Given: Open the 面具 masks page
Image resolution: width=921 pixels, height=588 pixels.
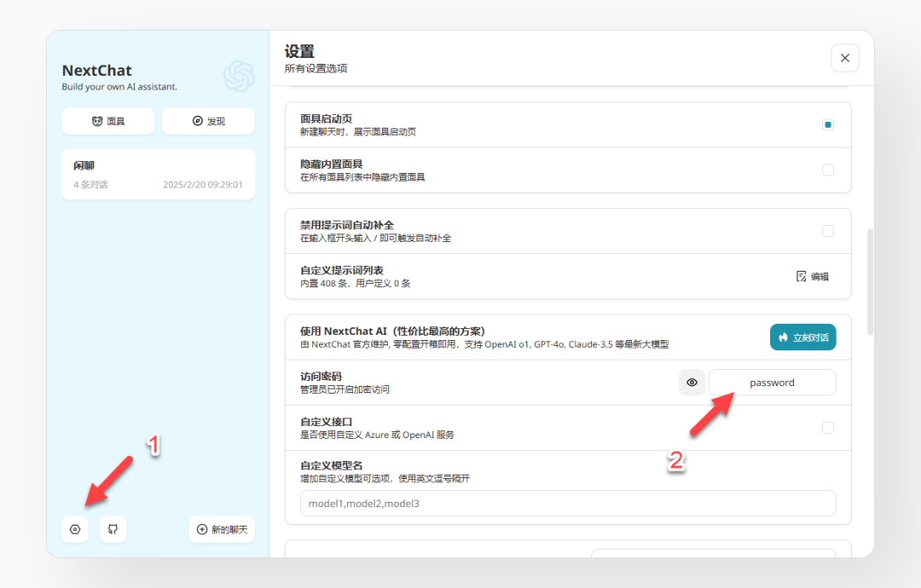Looking at the screenshot, I should (x=108, y=121).
